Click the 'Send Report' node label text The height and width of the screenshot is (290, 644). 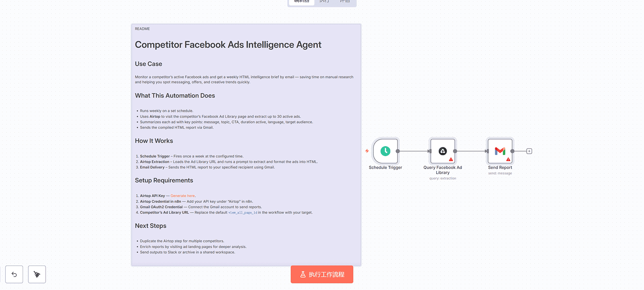click(x=500, y=168)
